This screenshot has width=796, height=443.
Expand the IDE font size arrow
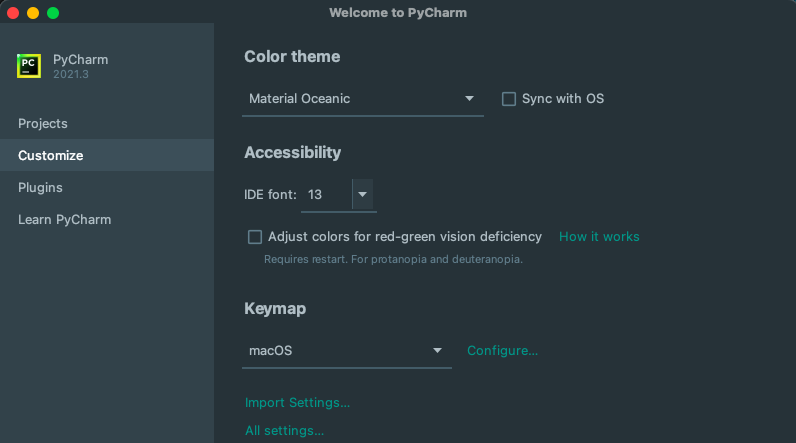point(363,195)
